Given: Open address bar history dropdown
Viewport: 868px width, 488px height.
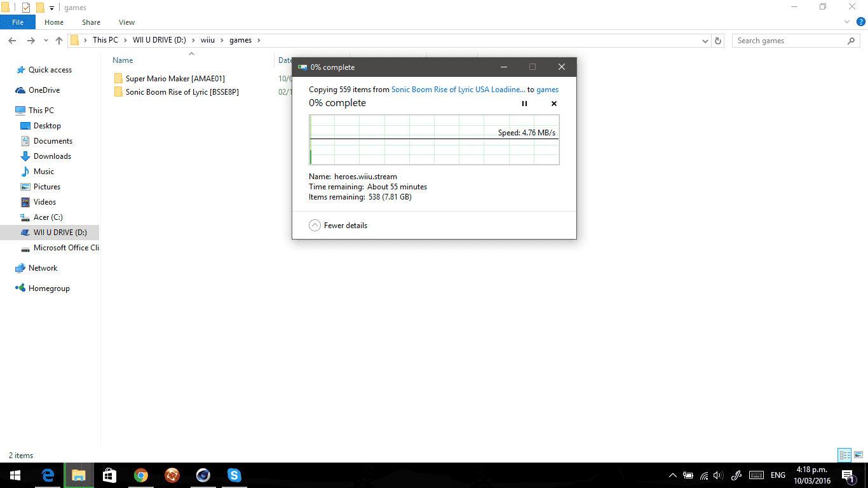Looking at the screenshot, I should [705, 41].
